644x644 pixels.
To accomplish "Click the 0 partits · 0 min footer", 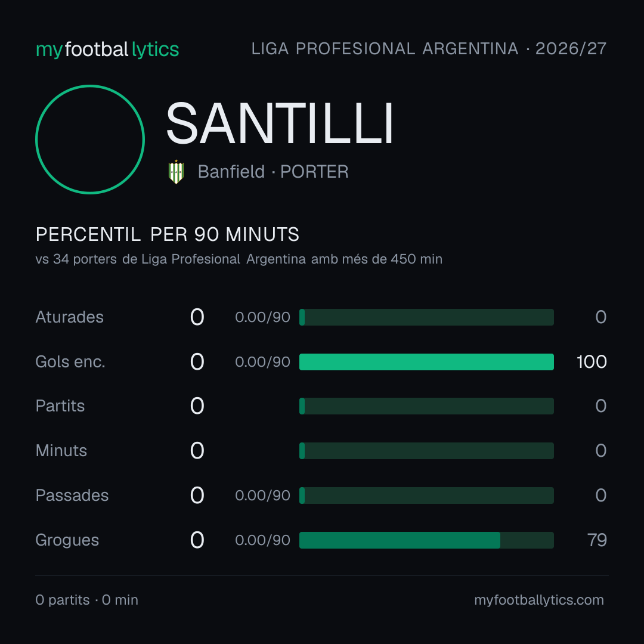I will click(x=86, y=600).
